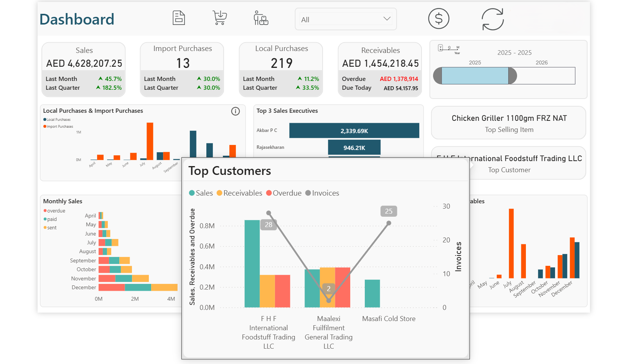Click the overdue dot in Monthly Sales legend

(x=45, y=211)
